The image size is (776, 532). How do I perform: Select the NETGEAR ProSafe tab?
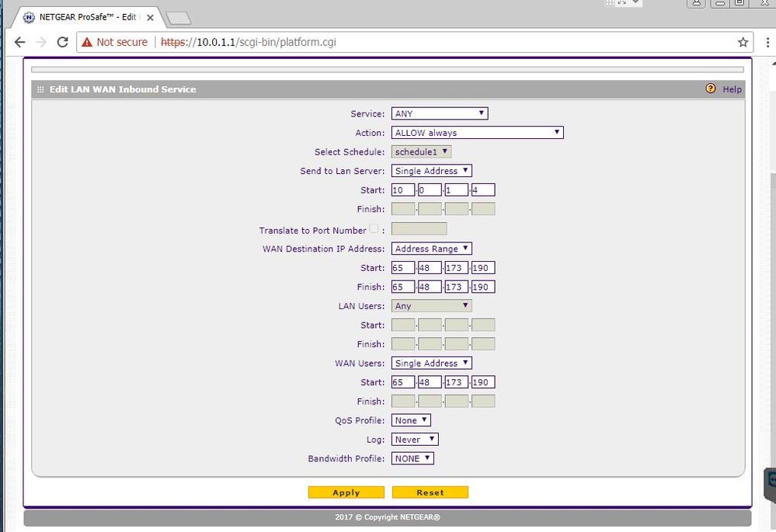tap(85, 17)
